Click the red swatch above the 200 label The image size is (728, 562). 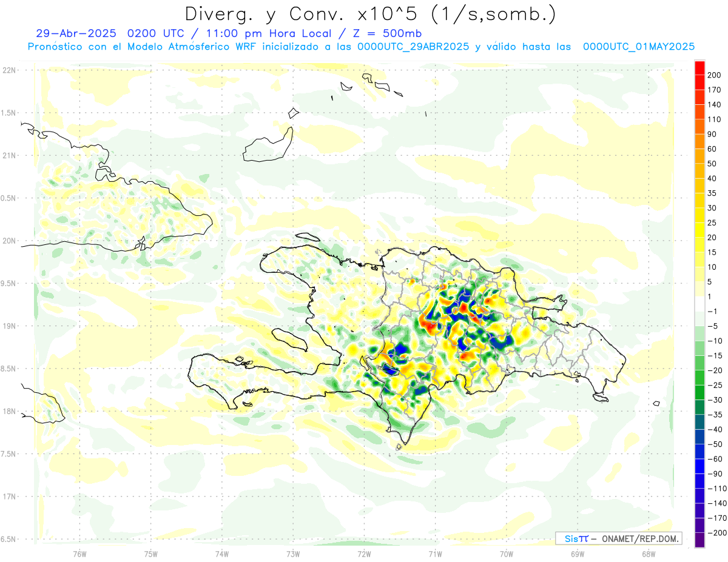click(x=699, y=68)
